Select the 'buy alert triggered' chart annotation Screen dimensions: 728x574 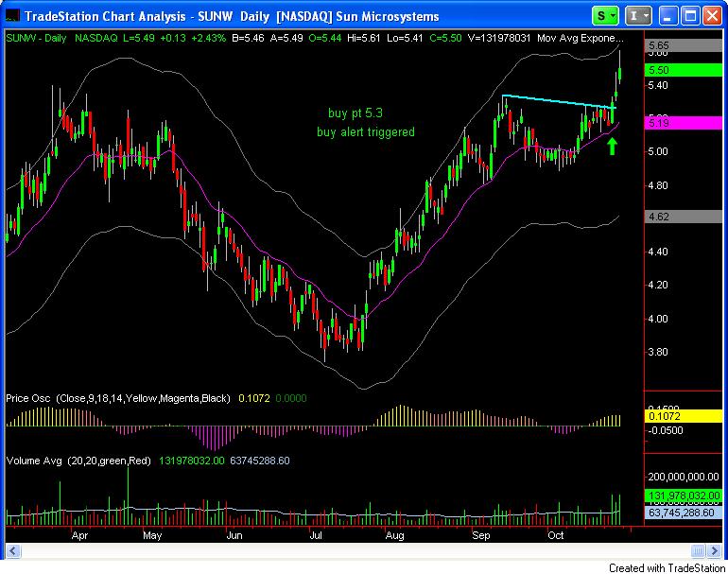click(x=366, y=131)
